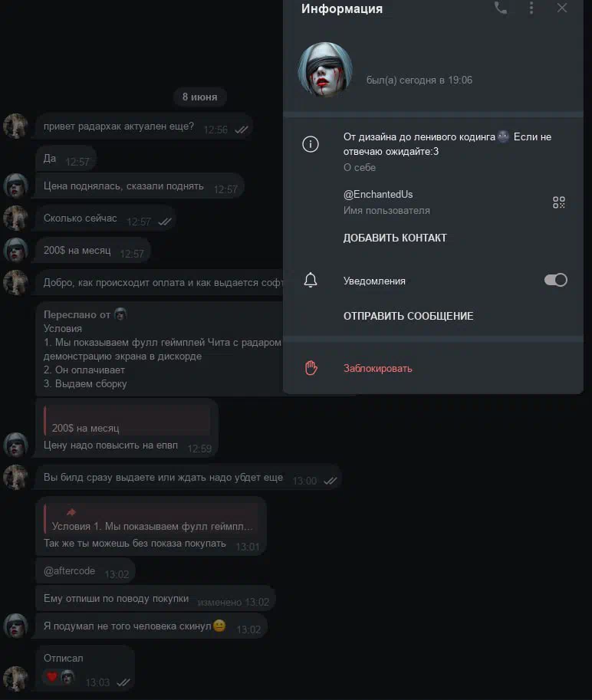The height and width of the screenshot is (700, 592).
Task: Click Заблокировать to block the user
Action: pos(378,369)
